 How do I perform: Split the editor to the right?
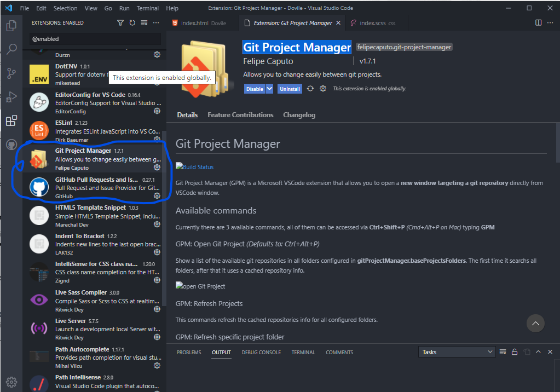pyautogui.click(x=538, y=23)
